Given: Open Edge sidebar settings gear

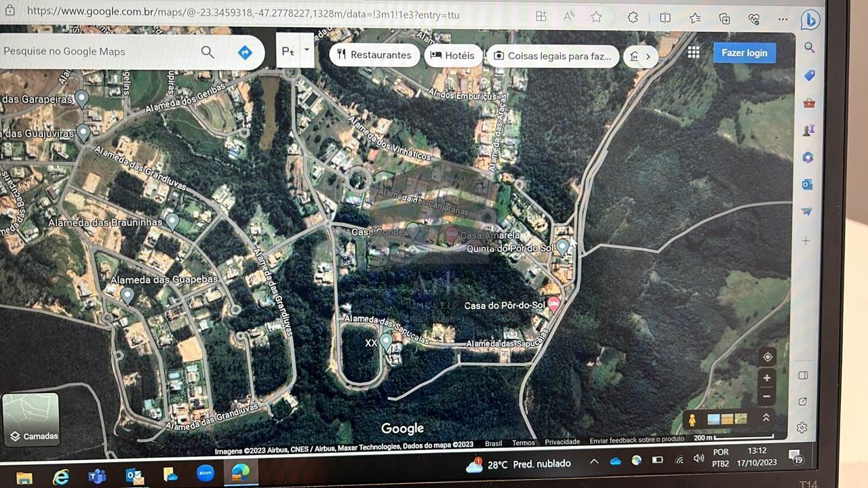Looking at the screenshot, I should [802, 428].
